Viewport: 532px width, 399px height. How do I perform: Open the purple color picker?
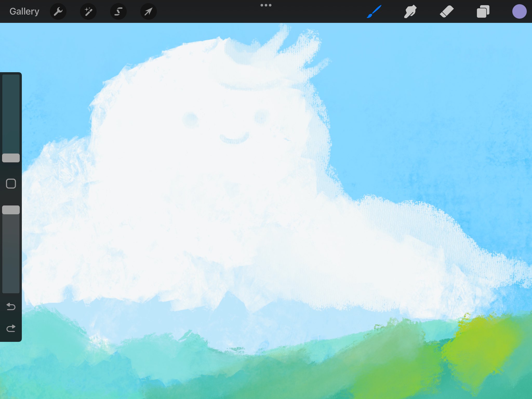click(x=519, y=11)
